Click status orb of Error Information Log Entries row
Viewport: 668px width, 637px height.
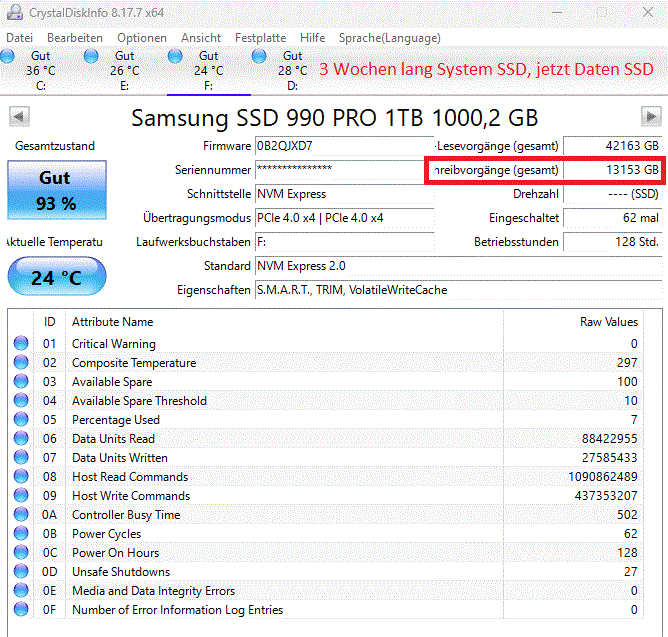21,609
